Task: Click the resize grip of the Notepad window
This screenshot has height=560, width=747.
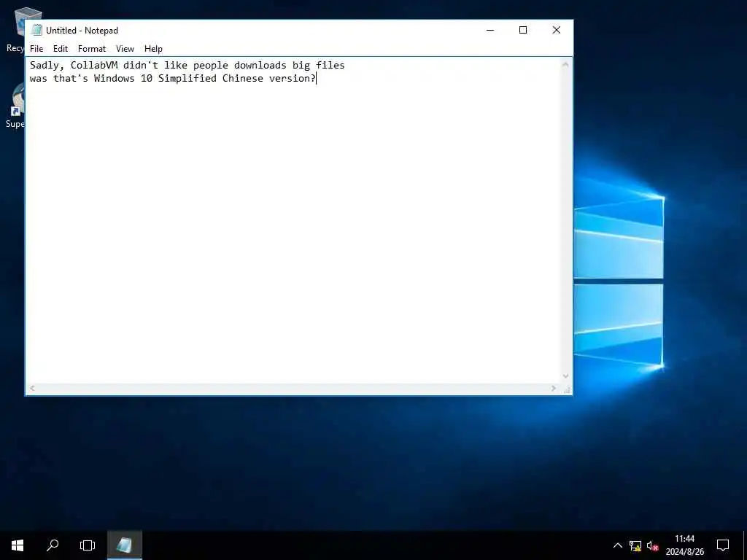Action: (566, 390)
